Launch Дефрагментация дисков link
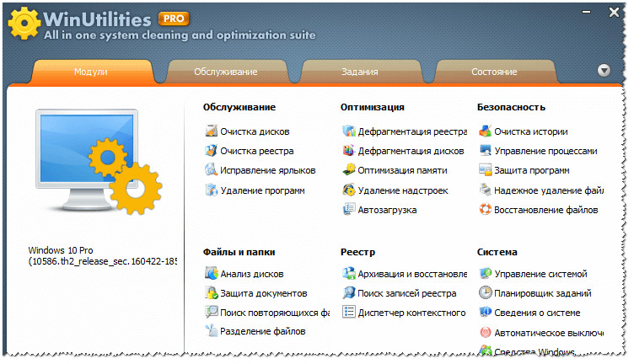The image size is (634, 364). coord(411,151)
